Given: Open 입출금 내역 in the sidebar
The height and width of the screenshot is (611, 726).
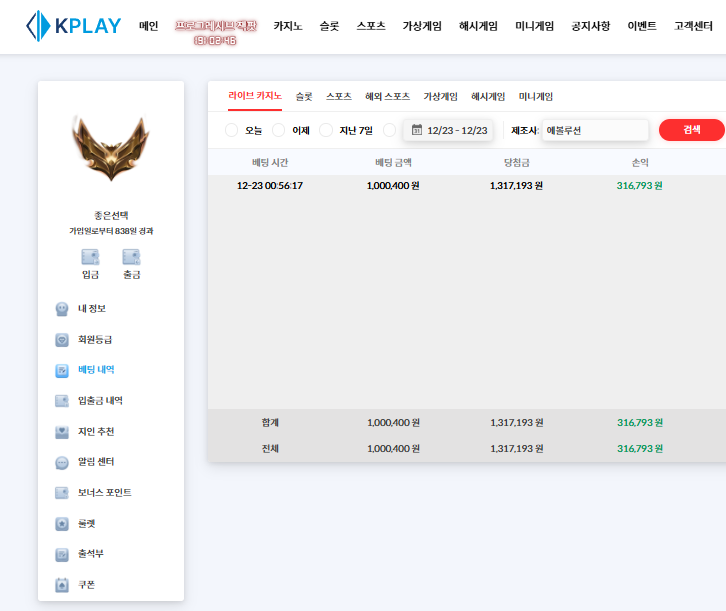Looking at the screenshot, I should [100, 401].
